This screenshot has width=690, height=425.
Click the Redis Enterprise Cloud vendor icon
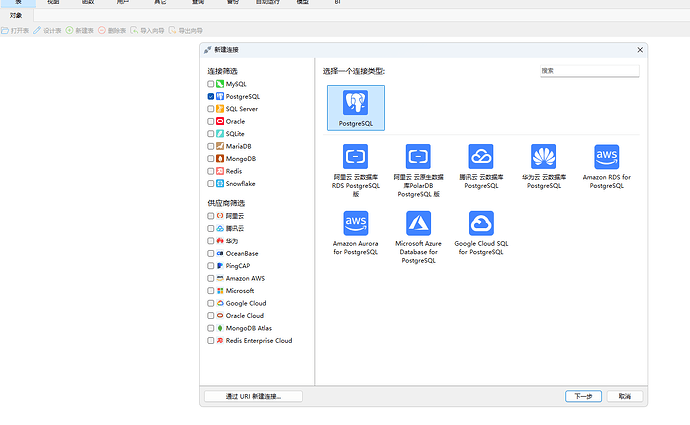(x=220, y=341)
